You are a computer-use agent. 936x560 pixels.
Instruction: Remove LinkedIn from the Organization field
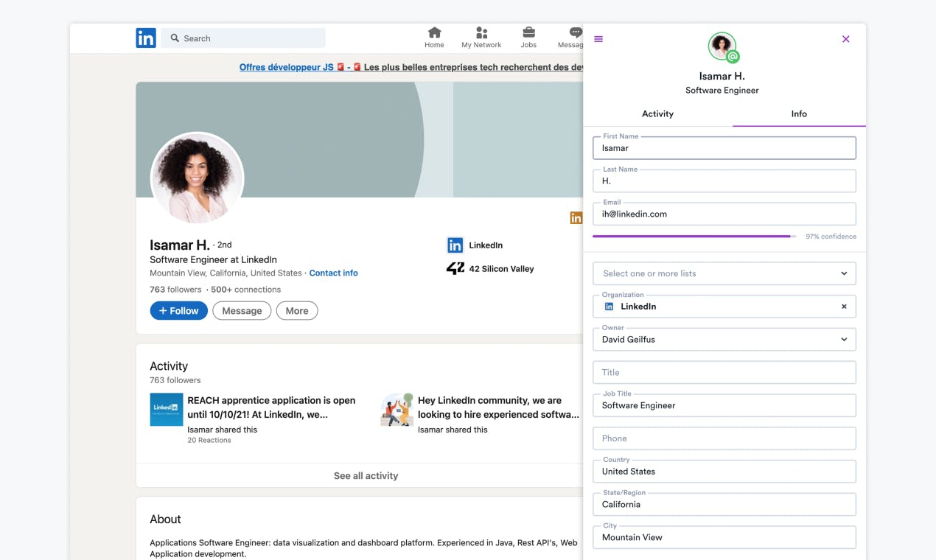click(x=845, y=307)
